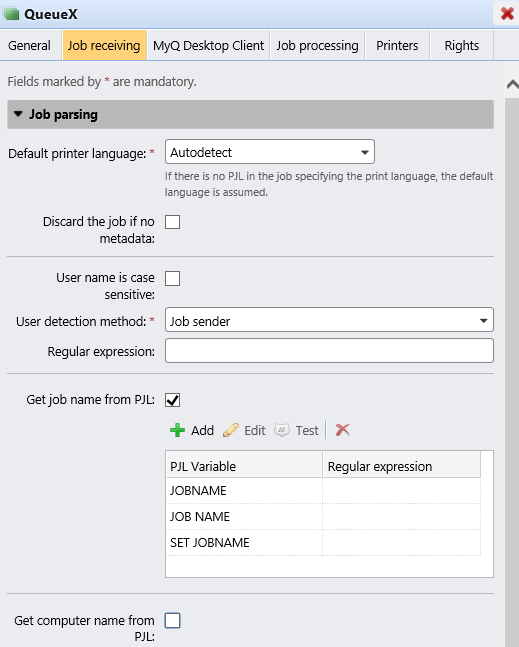Toggle User name is case sensitive checkbox
519x647 pixels.
172,279
